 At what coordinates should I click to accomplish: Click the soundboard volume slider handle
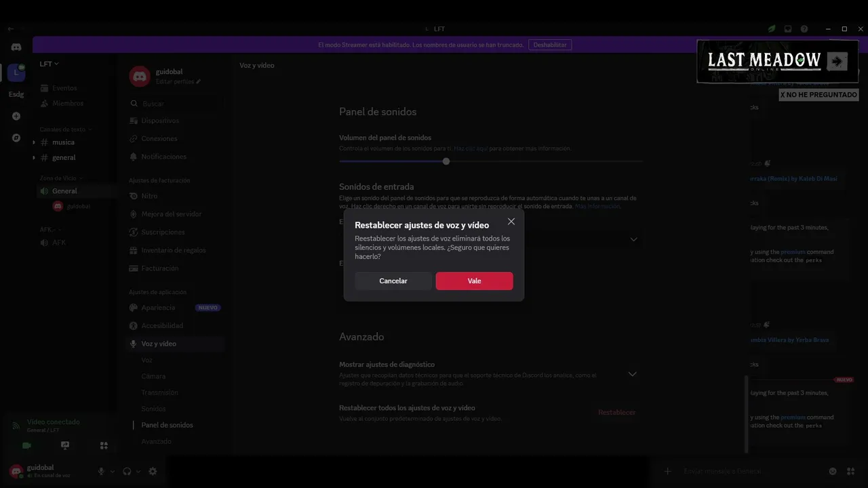[446, 161]
